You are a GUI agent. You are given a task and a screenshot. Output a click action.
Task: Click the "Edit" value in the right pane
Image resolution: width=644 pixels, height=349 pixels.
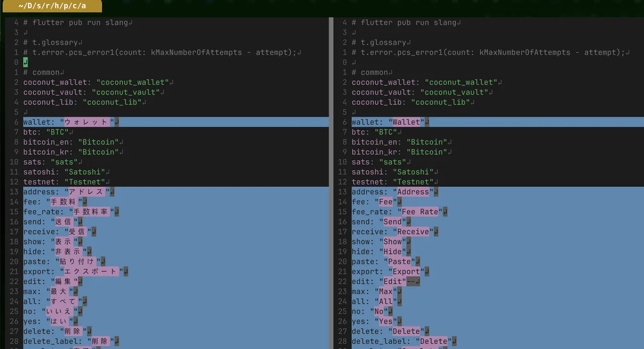click(x=392, y=282)
